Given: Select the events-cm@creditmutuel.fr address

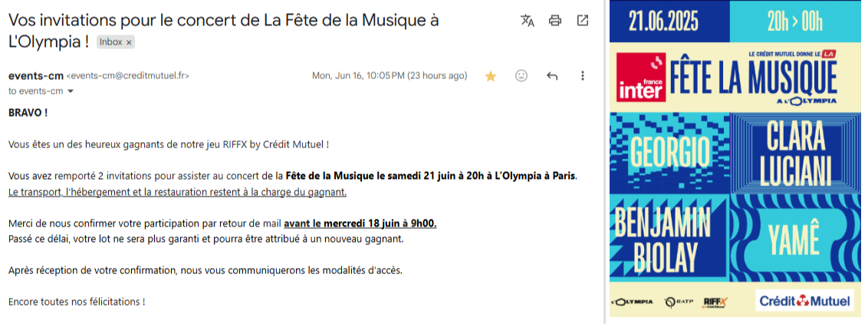Looking at the screenshot, I should point(128,77).
